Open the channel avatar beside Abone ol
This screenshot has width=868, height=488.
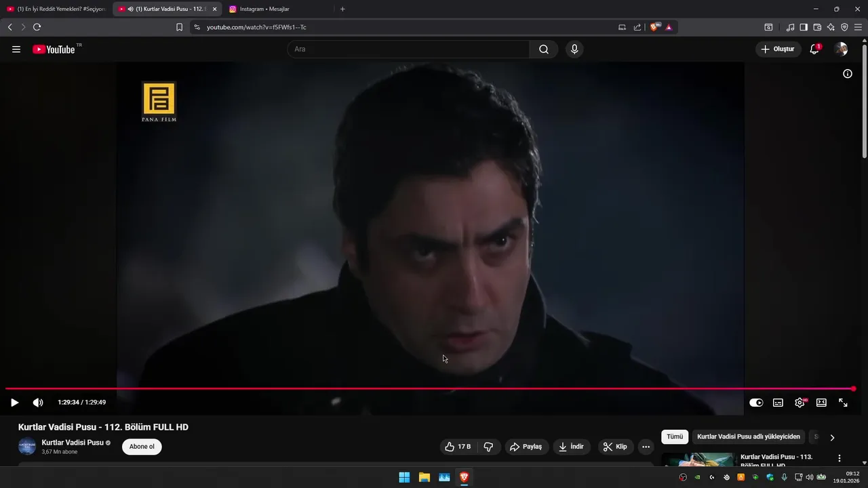click(26, 447)
